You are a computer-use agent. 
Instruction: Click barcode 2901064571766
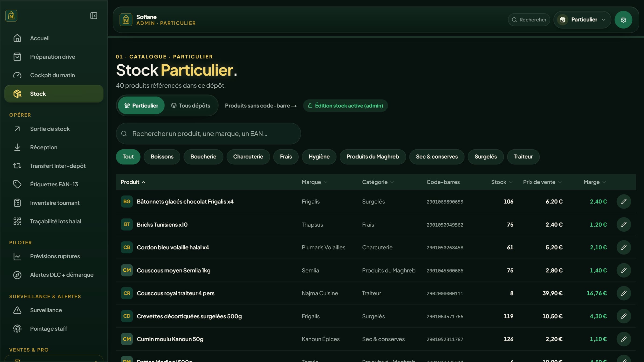point(445,316)
